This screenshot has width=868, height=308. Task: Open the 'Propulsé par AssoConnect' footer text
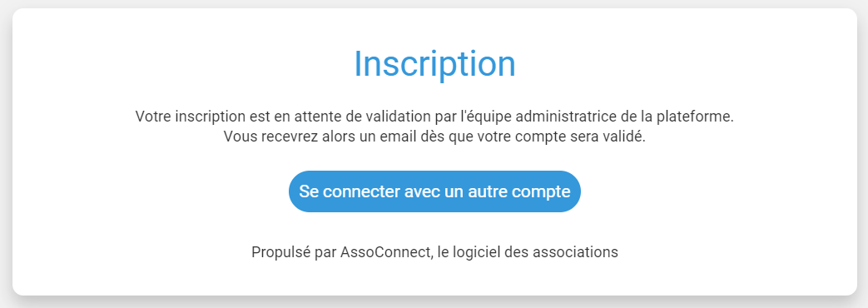tap(434, 252)
